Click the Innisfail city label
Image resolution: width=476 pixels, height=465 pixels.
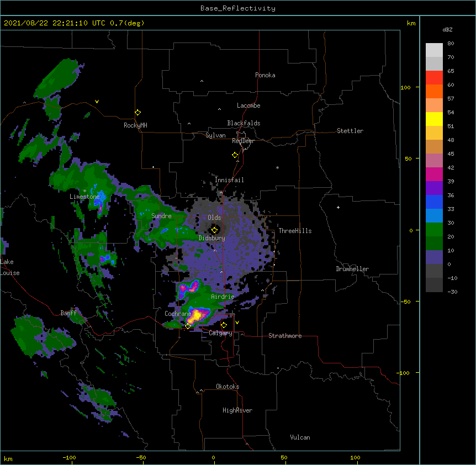tap(229, 180)
